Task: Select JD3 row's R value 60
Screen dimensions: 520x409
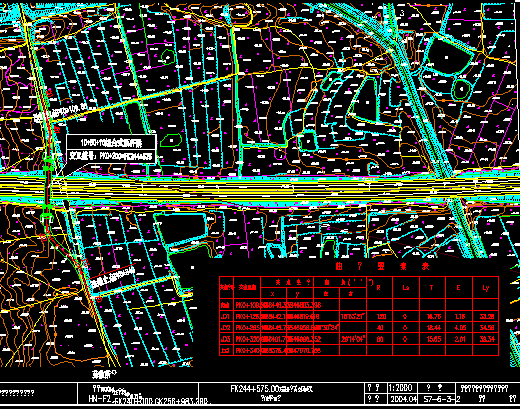Action: [x=380, y=339]
